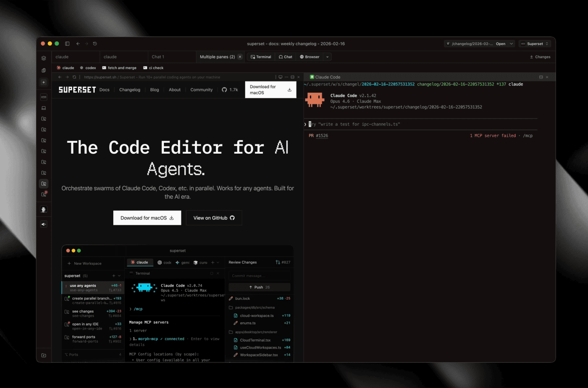Viewport: 588px width, 388px height.
Task: Split the browser pane using split icon
Action: click(293, 77)
